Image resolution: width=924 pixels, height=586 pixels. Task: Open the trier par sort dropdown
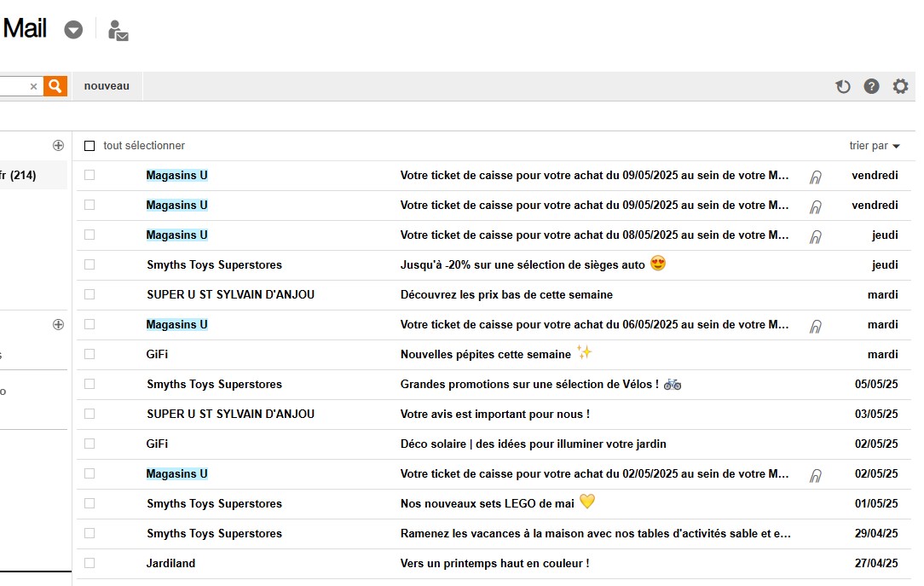(875, 146)
